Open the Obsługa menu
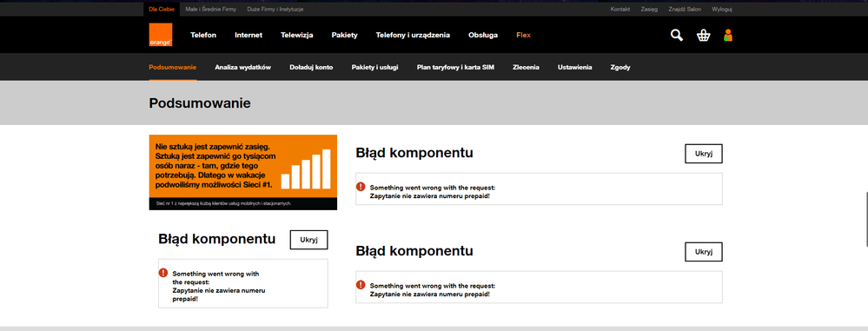 point(483,35)
